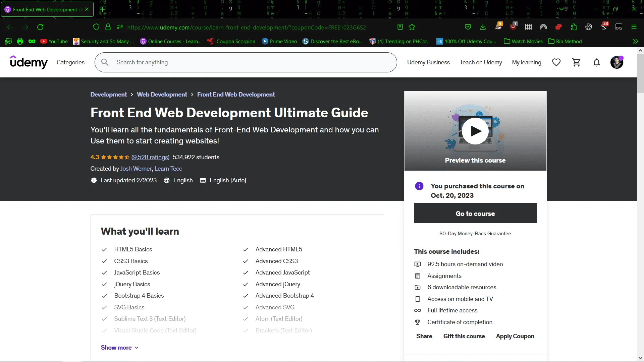This screenshot has height=362, width=644.
Task: Open the browser hamburger application menu
Action: pos(634,27)
